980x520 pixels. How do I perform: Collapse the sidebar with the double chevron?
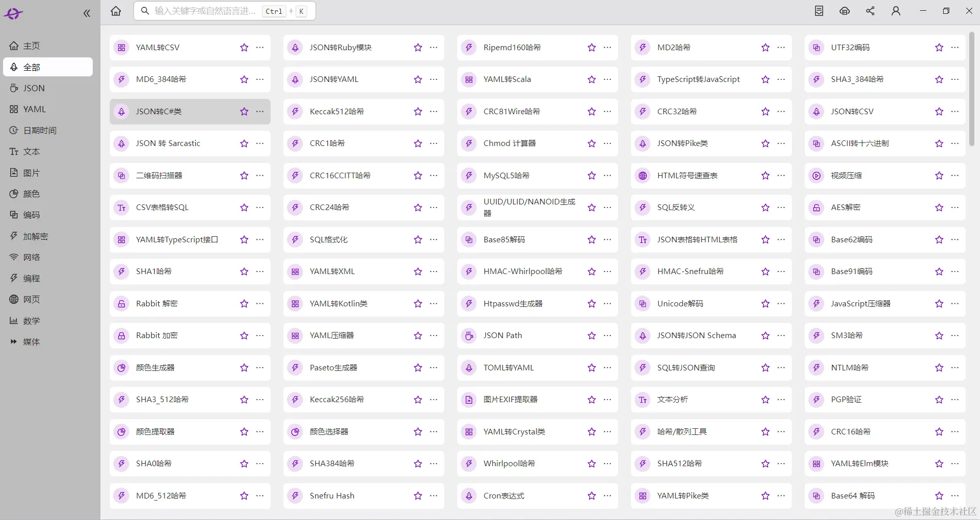click(x=87, y=13)
